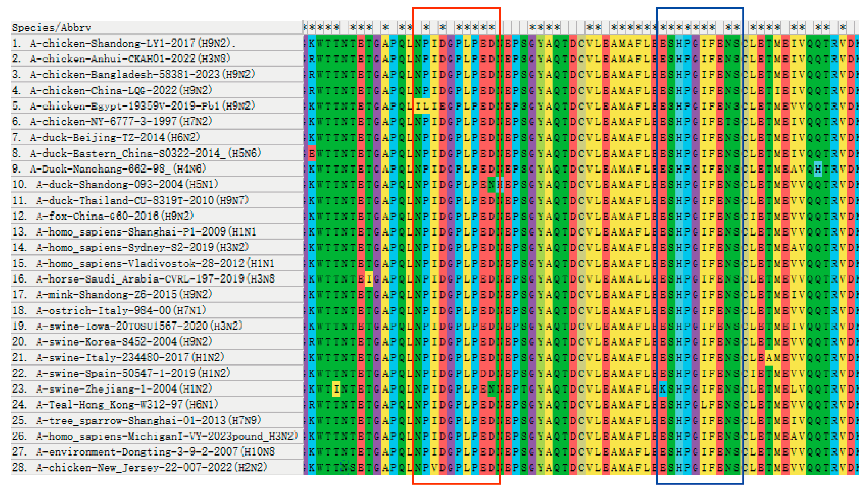Image resolution: width=868 pixels, height=492 pixels.
Task: Select A-Teal-Hong_Kong-W312-97 (H6N1) row
Action: click(127, 405)
